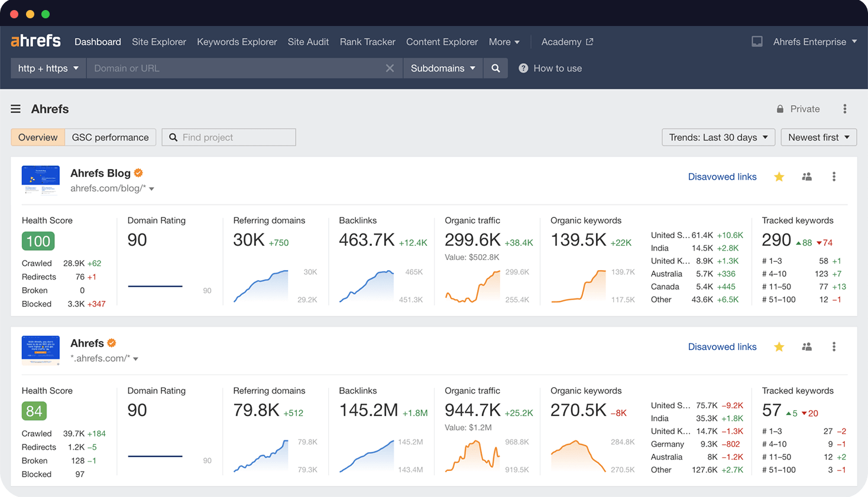Open Site Audit
The image size is (868, 497).
coord(308,41)
